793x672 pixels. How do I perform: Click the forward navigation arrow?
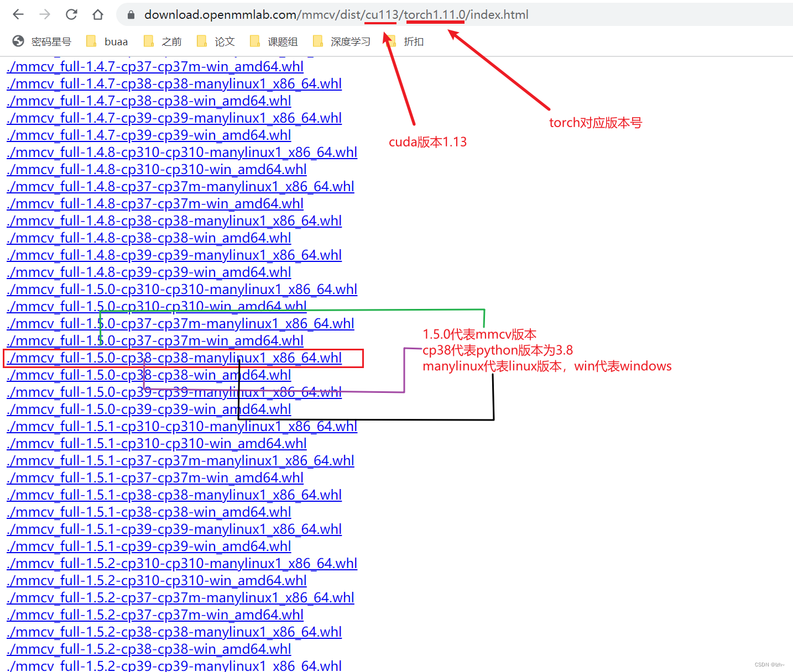pos(44,14)
